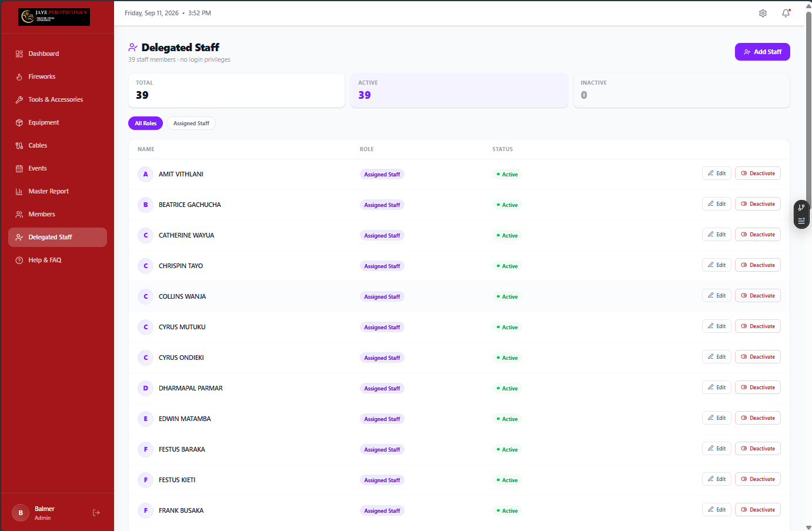This screenshot has height=531, width=812.
Task: Edit Chrispin Tayo's record
Action: tap(717, 265)
